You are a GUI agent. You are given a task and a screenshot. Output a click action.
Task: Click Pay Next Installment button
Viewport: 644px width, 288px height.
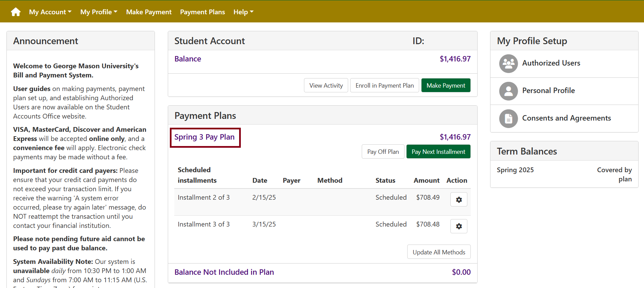(438, 152)
